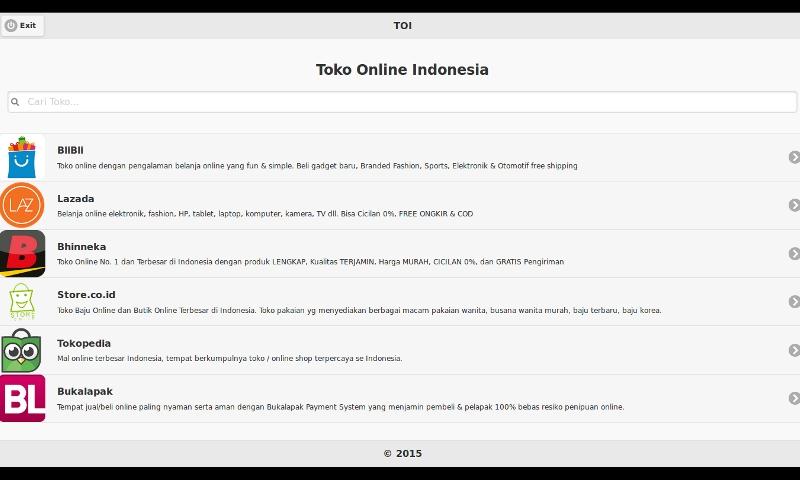Open the Lazada orange LAZ logo
Image resolution: width=800 pixels, height=480 pixels.
(22, 205)
